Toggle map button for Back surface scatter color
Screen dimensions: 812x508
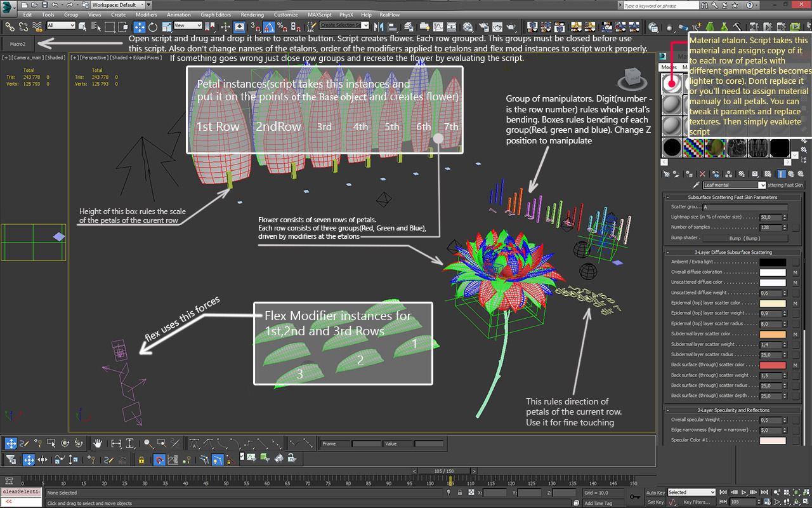tap(794, 365)
